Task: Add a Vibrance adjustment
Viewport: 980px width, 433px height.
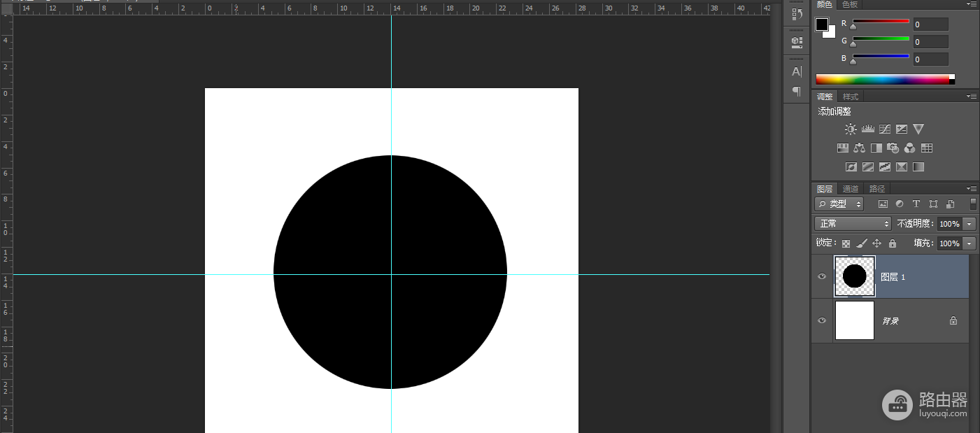Action: click(918, 129)
